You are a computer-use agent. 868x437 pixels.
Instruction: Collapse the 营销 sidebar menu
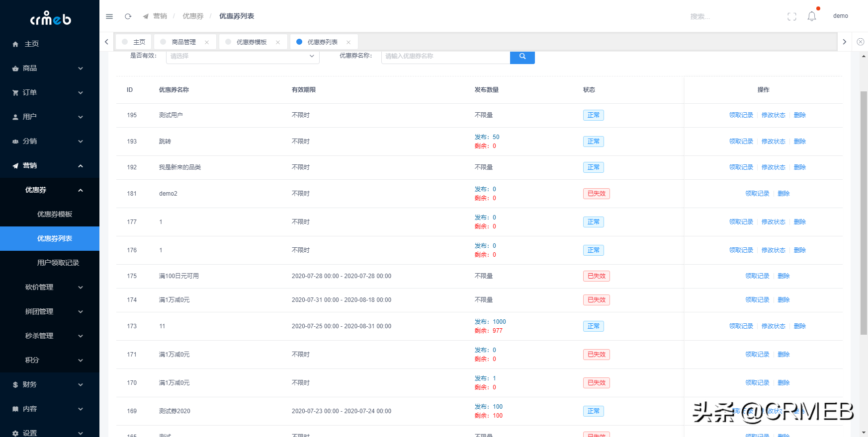click(50, 165)
